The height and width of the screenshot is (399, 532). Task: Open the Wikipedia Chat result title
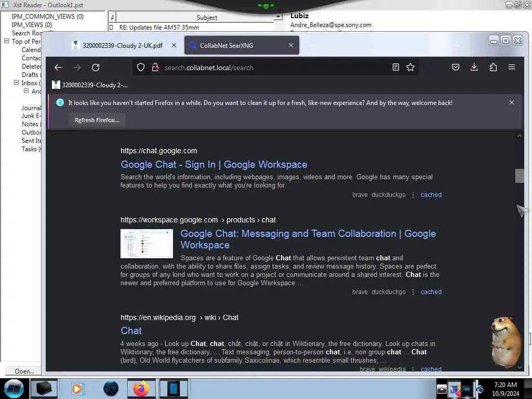(x=131, y=331)
